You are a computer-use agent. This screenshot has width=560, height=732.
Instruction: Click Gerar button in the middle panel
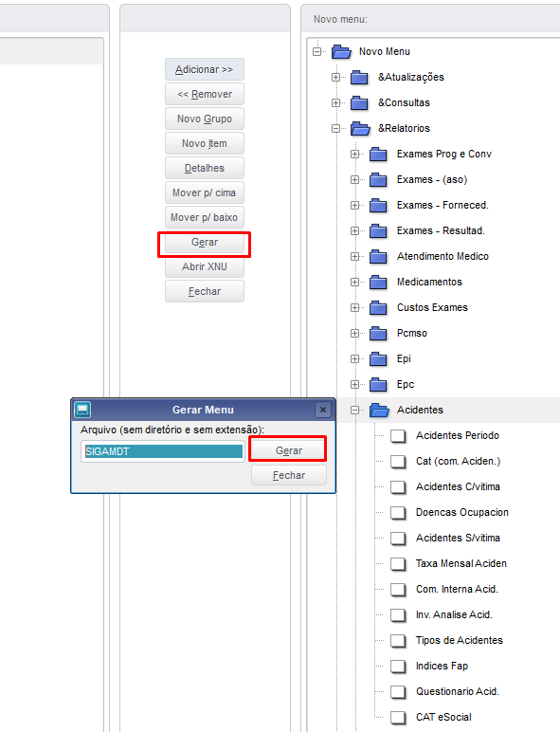(205, 243)
